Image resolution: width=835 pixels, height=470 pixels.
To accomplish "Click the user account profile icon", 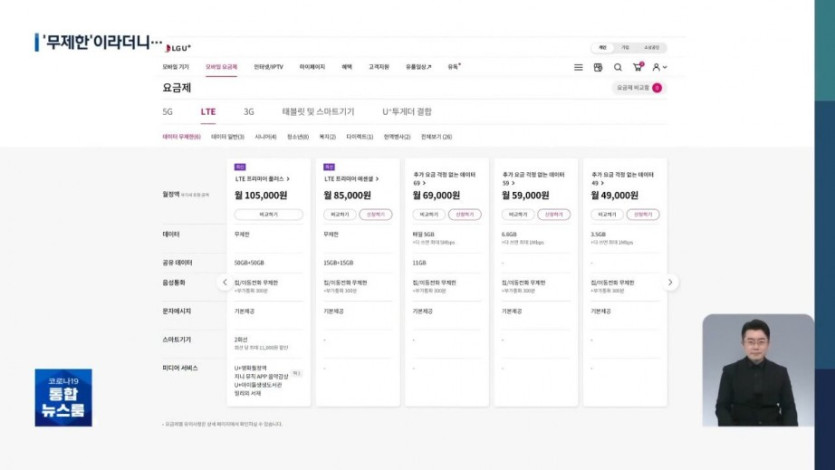I will click(656, 67).
